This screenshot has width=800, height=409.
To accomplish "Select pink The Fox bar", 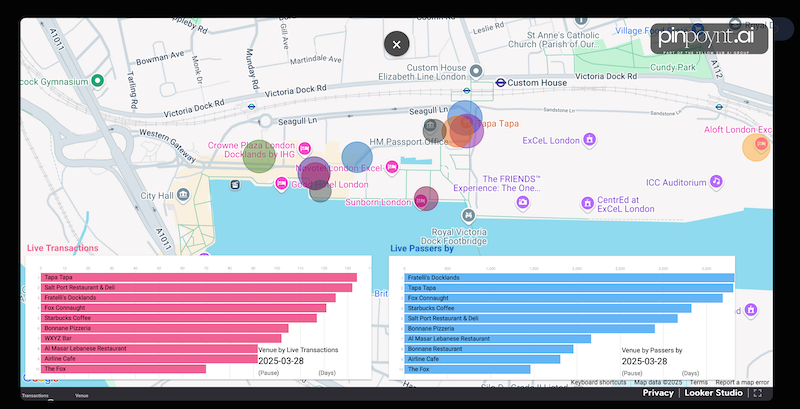I will (123, 369).
